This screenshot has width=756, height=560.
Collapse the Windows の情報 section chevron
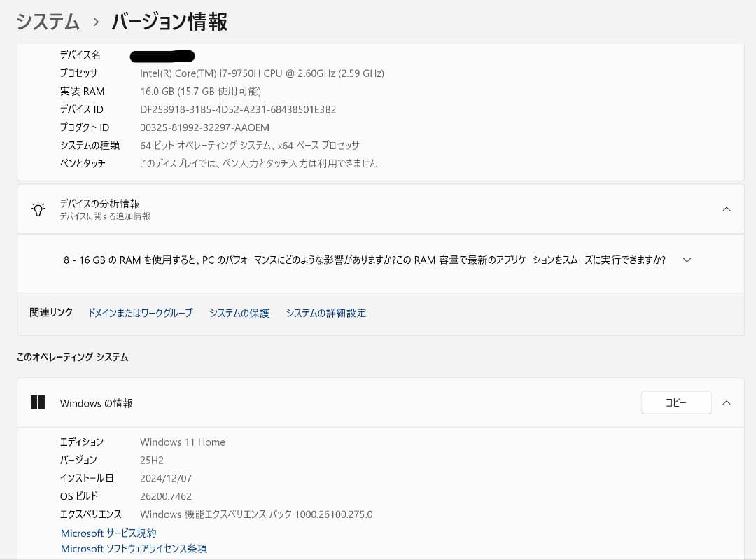click(x=727, y=402)
